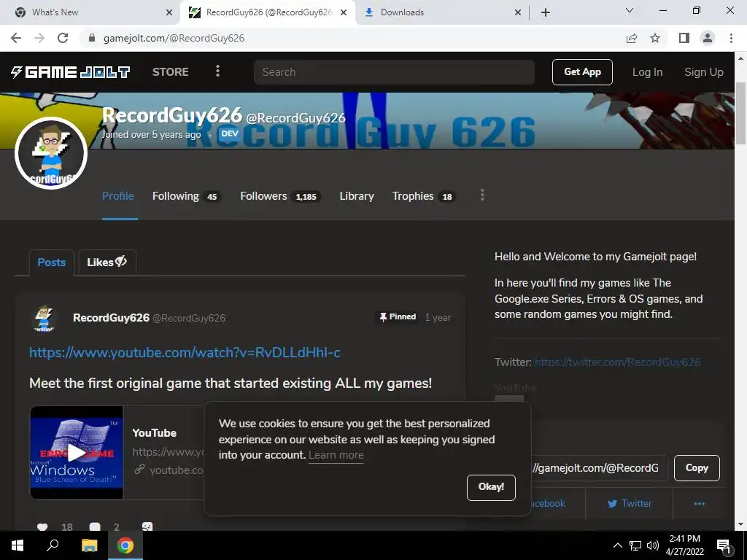The width and height of the screenshot is (747, 560).
Task: Click the profile URL text field
Action: [x=598, y=468]
